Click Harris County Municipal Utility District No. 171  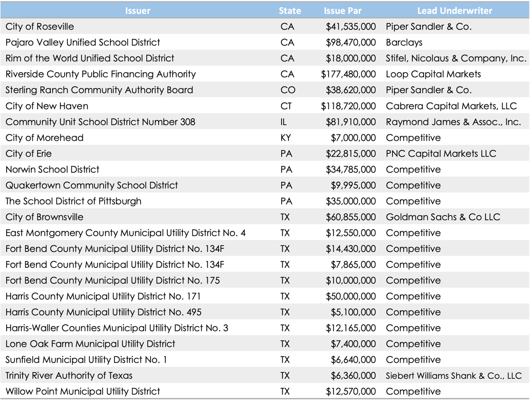103,296
